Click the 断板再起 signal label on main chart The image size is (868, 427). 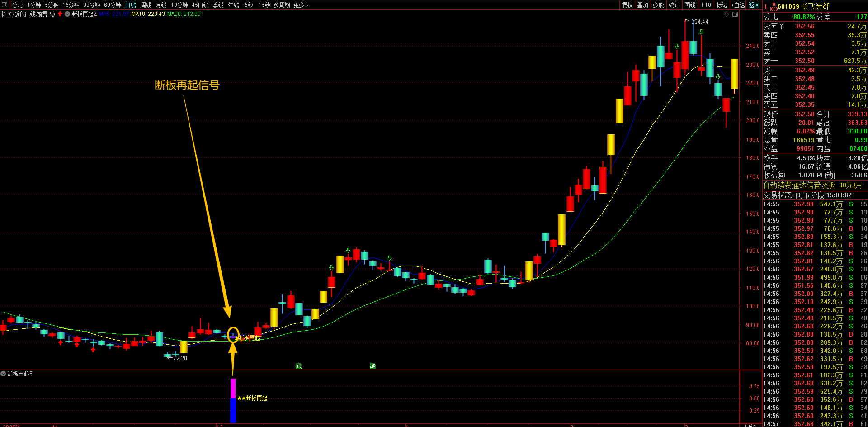pos(249,338)
